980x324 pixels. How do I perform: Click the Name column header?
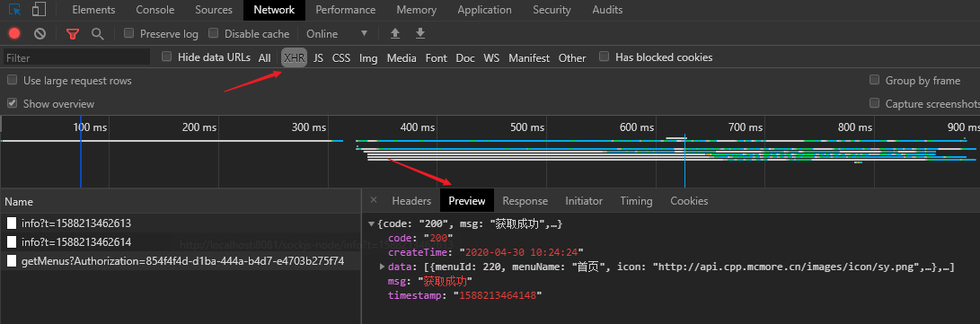[x=181, y=201]
